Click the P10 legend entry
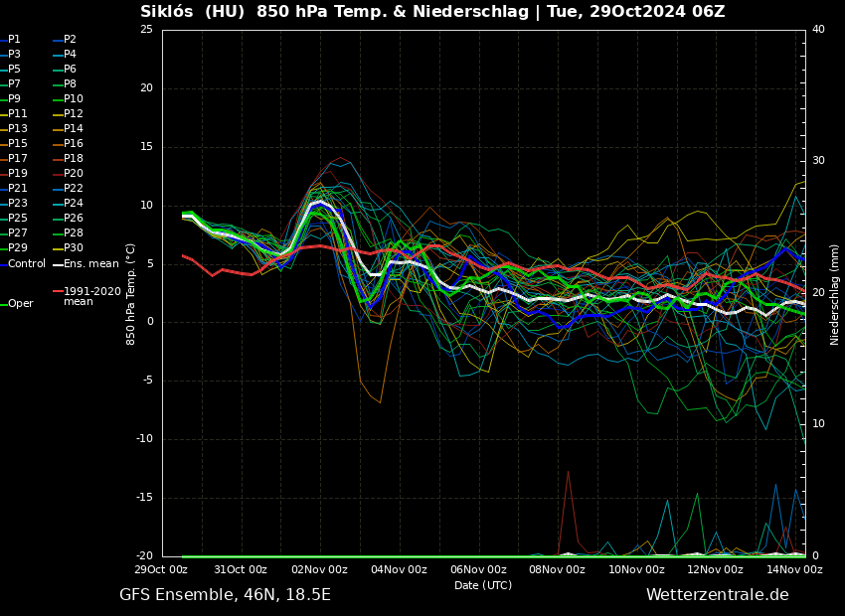 click(x=74, y=99)
